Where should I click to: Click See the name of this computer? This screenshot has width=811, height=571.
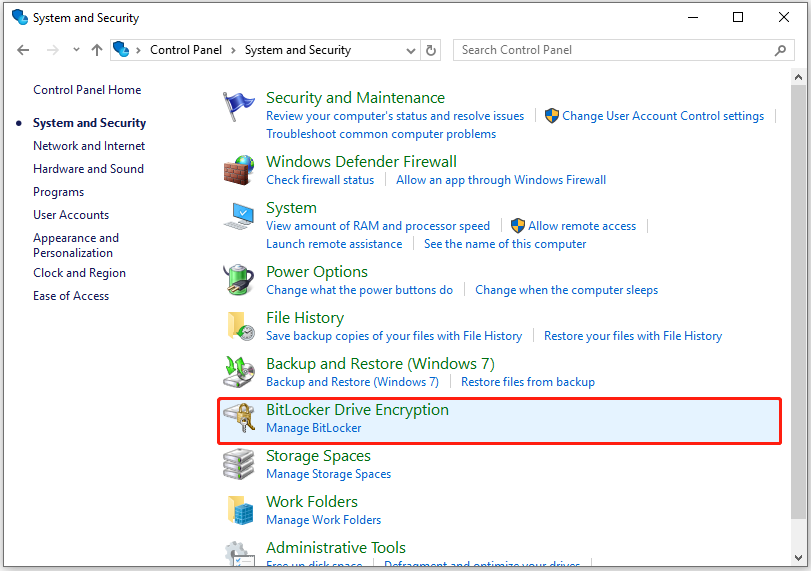[x=505, y=244]
